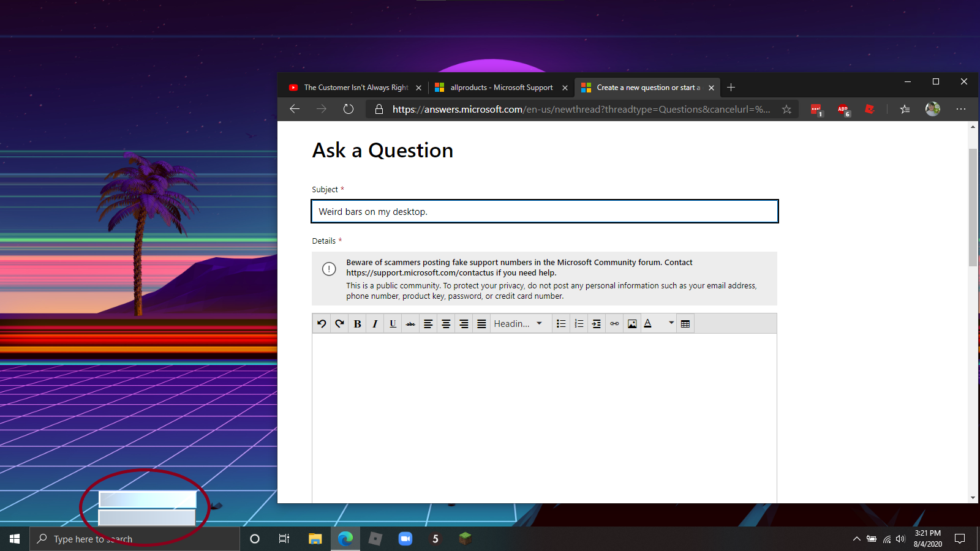
Task: Open Cortana from the taskbar
Action: 255,539
